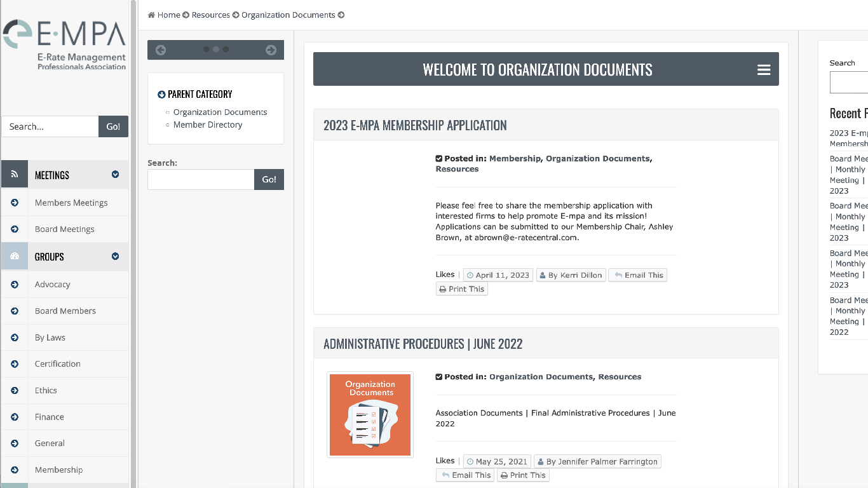Click Resources category in Administrative Procedures post
The height and width of the screenshot is (488, 868).
tap(620, 377)
